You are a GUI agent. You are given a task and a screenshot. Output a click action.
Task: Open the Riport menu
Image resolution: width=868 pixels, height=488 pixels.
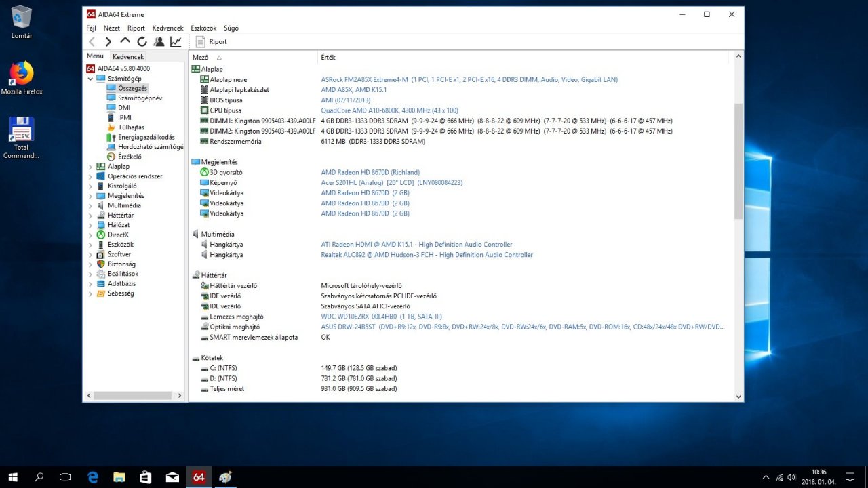point(136,28)
